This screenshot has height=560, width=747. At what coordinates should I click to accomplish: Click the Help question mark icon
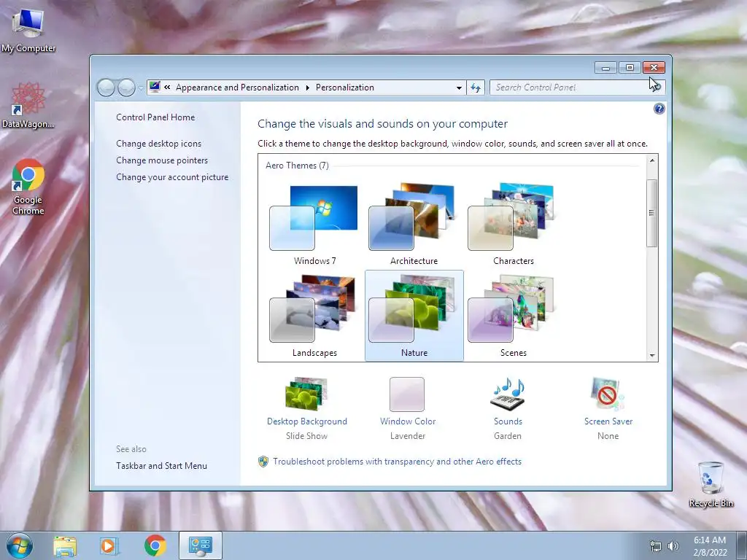tap(659, 109)
